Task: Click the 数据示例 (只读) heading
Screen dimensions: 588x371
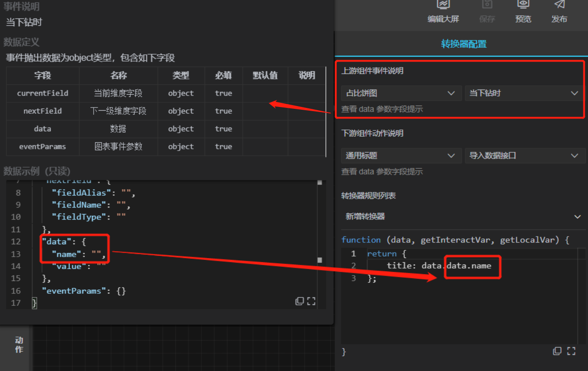Action: (x=37, y=171)
